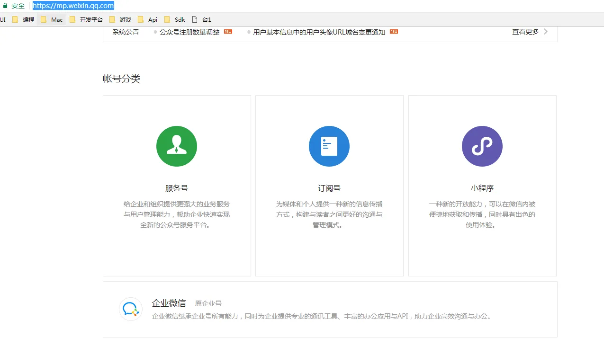Click the 查看更多 link
604x364 pixels.
coord(525,32)
